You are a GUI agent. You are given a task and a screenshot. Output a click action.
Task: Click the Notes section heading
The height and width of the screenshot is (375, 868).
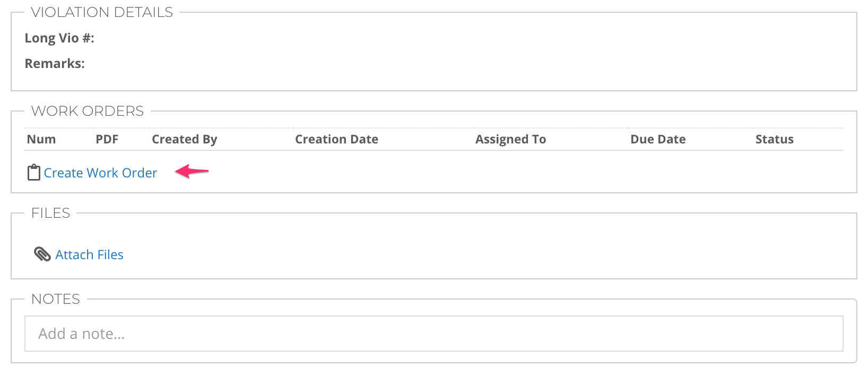tap(56, 299)
